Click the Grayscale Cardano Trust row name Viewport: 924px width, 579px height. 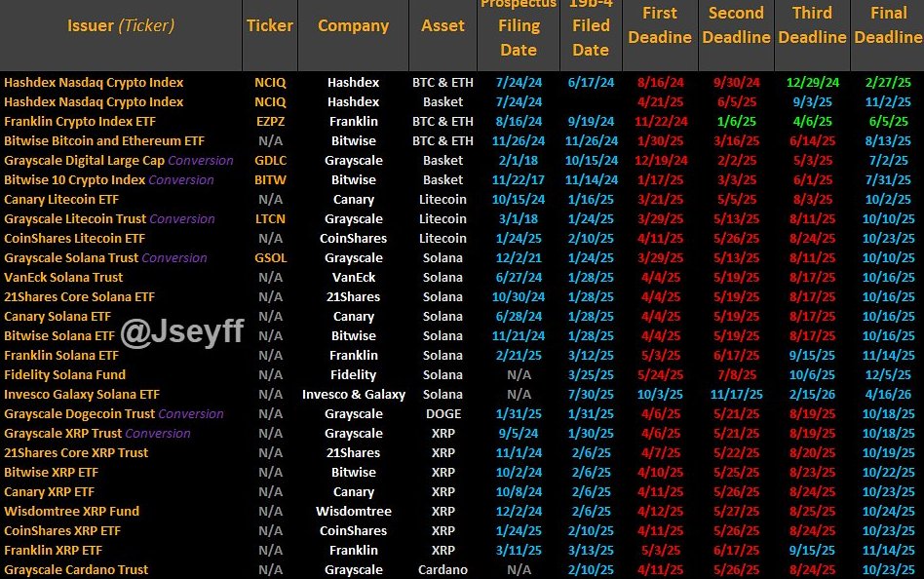(76, 570)
